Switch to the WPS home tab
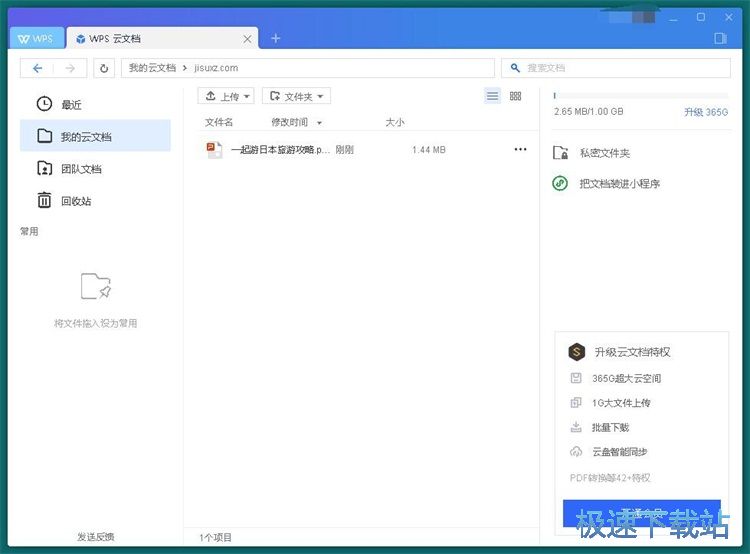 36,38
